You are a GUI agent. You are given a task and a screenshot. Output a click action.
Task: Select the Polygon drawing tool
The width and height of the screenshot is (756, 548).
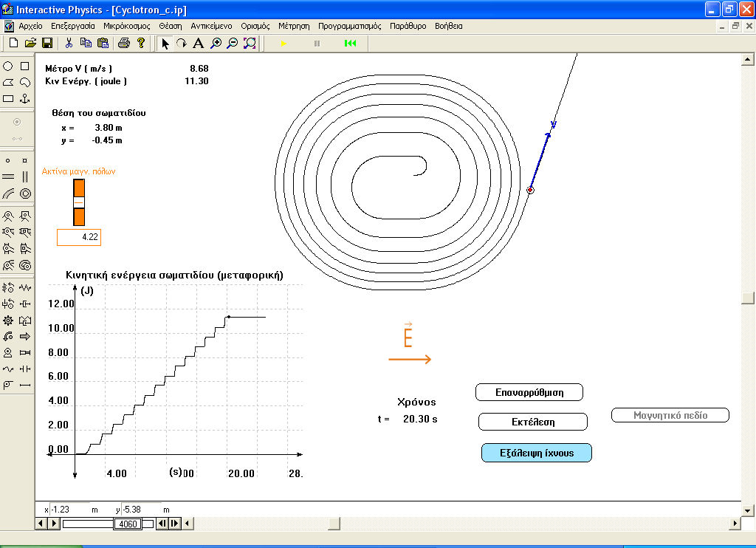coord(8,83)
